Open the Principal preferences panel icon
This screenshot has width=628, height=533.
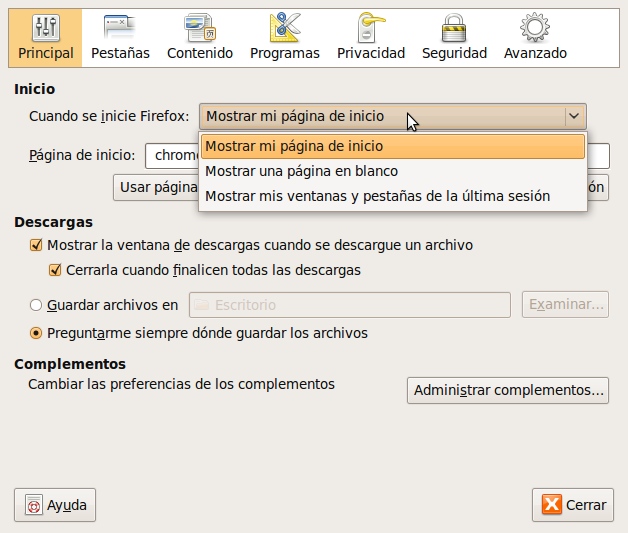45,27
